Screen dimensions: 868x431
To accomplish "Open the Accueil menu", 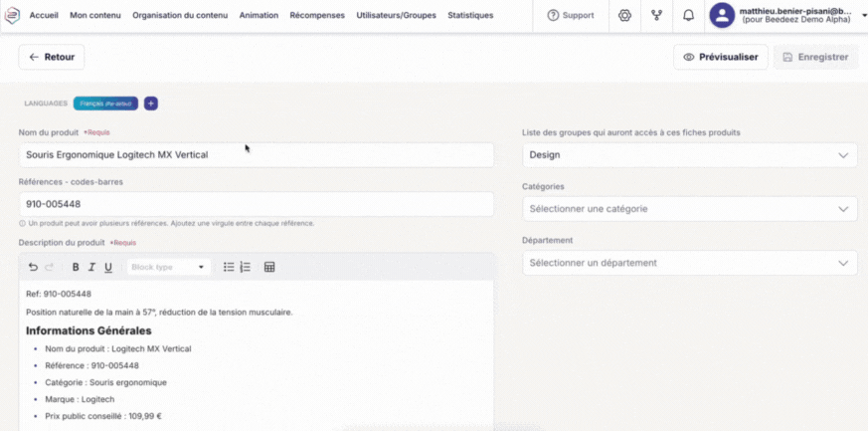I will 44,16.
